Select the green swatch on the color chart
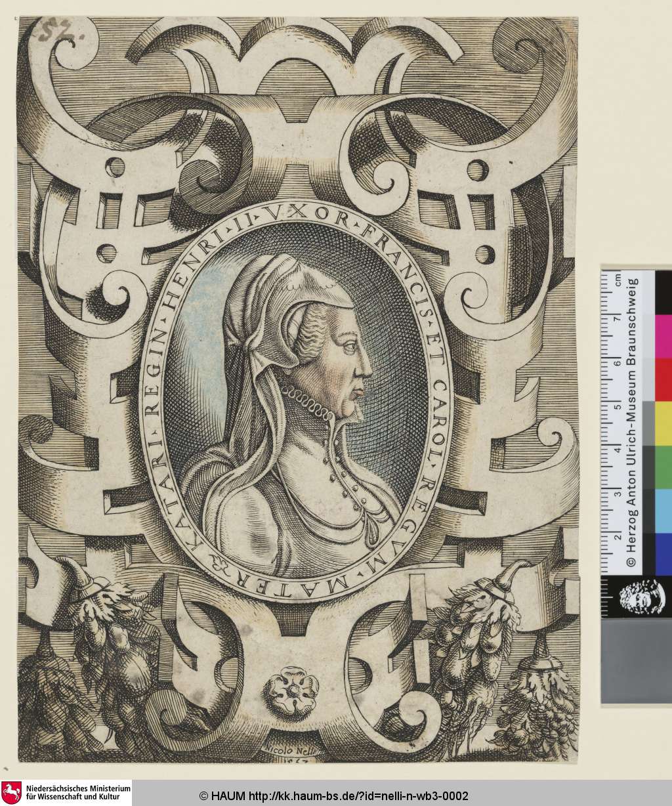 point(663,467)
